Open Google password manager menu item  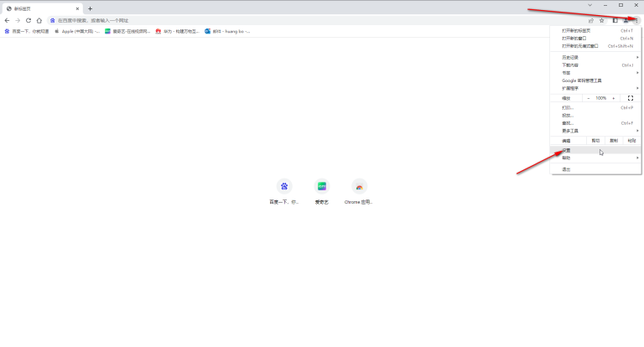[595, 81]
